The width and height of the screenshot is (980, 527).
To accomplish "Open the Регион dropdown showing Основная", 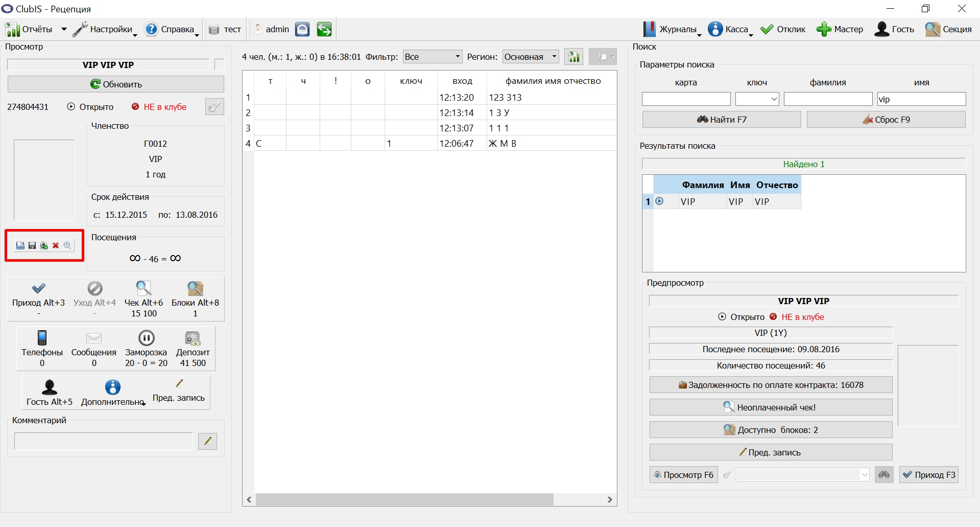I will click(531, 57).
